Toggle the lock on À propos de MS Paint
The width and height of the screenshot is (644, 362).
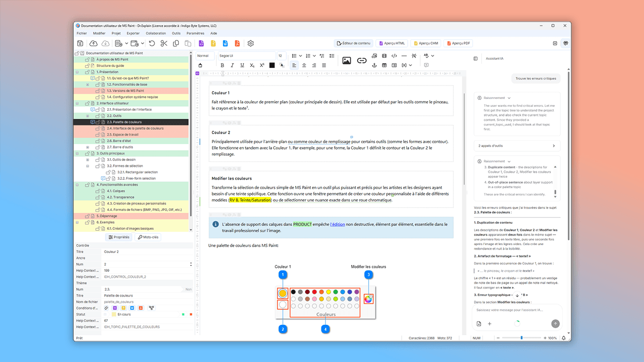coord(87,59)
